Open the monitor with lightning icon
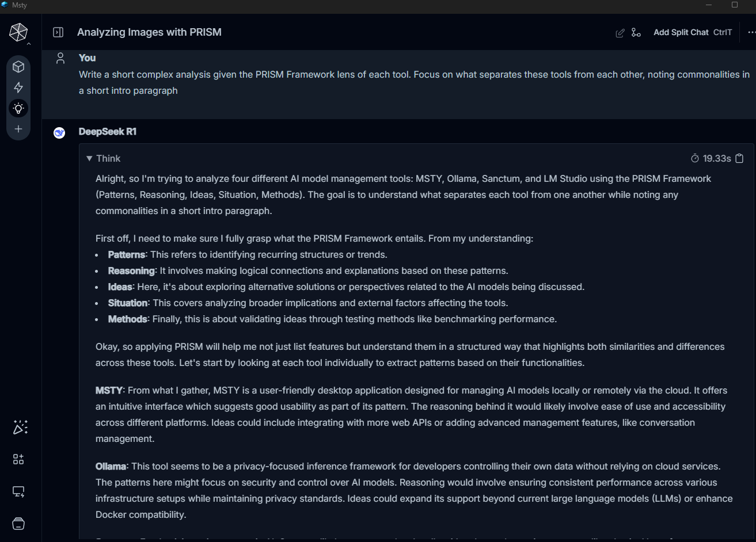 tap(18, 491)
